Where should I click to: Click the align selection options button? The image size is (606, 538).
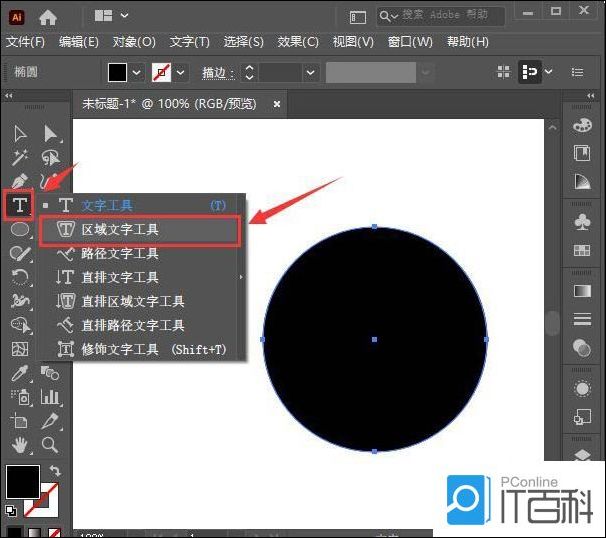pyautogui.click(x=529, y=72)
